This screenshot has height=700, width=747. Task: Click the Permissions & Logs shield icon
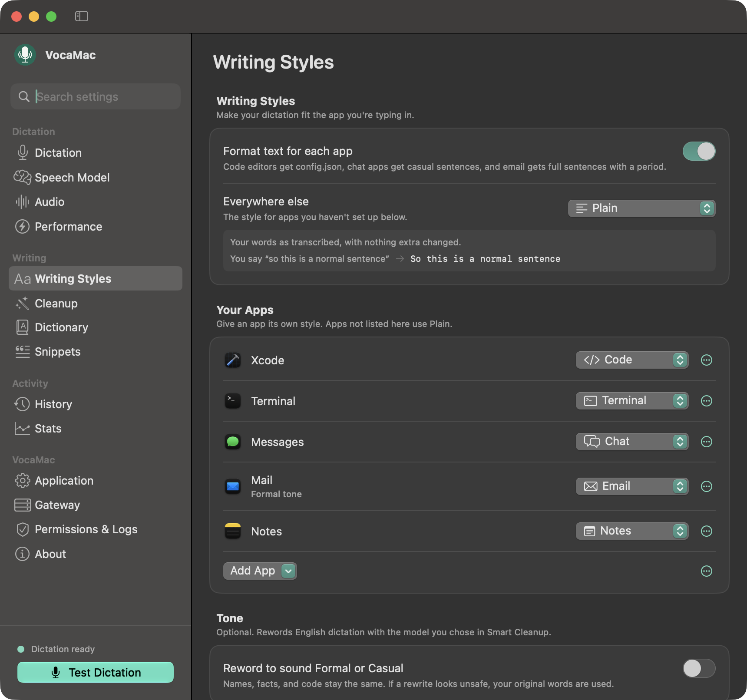23,529
